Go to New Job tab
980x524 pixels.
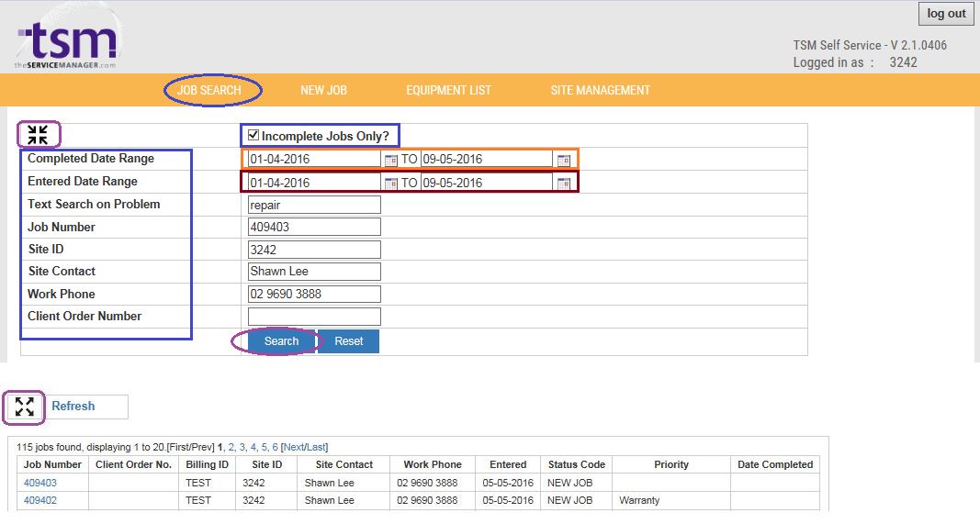(323, 90)
